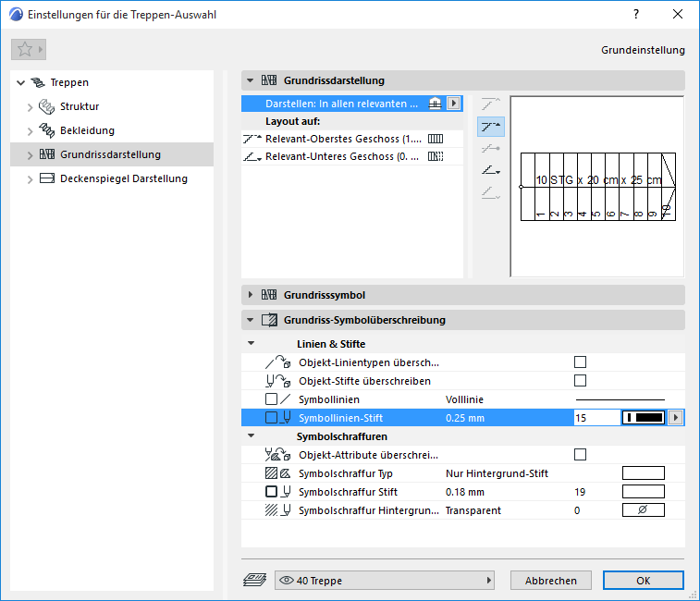Screen dimensions: 700x601
Task: Click the transparent Hintergrund pen swatch
Action: (x=644, y=509)
